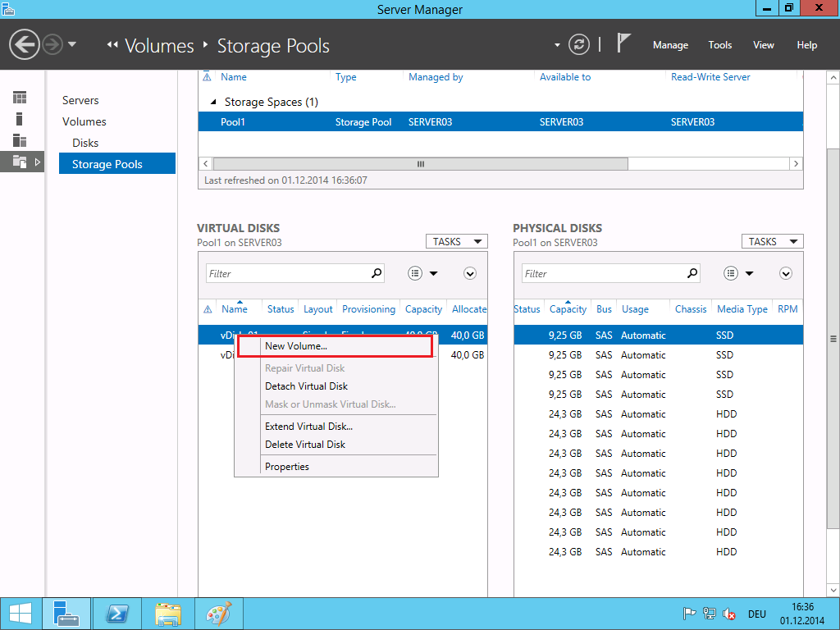Select Volumes in the navigation pane
Screen dimensions: 840x630
84,121
